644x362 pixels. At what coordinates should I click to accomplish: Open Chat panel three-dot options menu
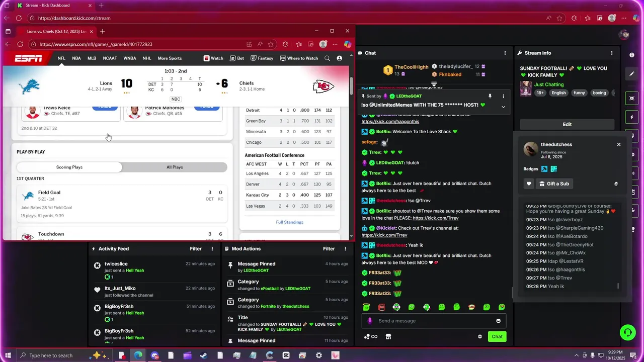point(505,53)
